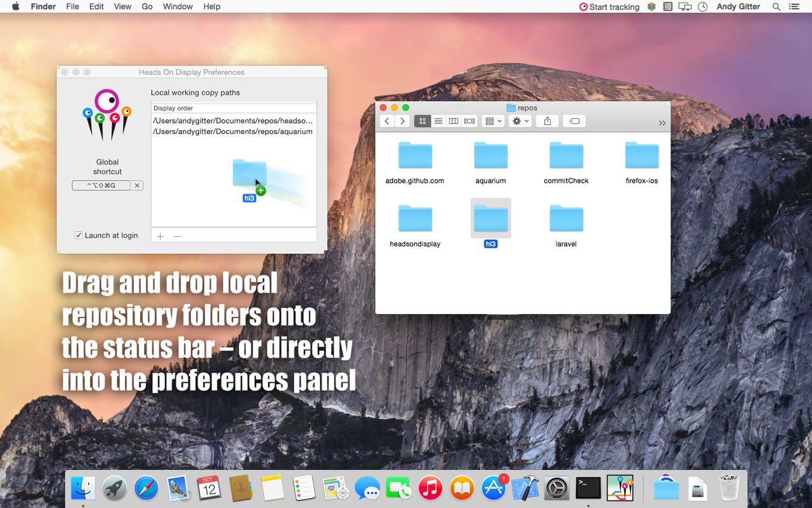Open the Finder menu

point(43,6)
